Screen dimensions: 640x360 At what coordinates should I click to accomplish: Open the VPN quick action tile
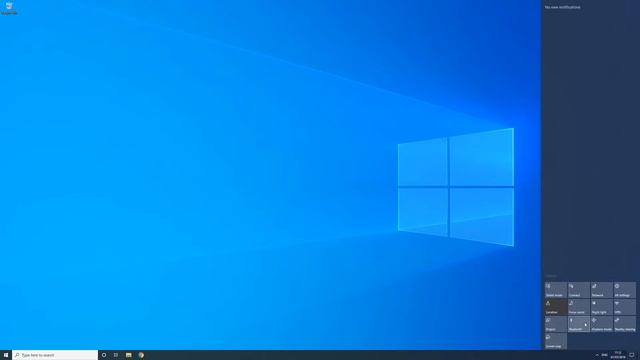(x=624, y=307)
